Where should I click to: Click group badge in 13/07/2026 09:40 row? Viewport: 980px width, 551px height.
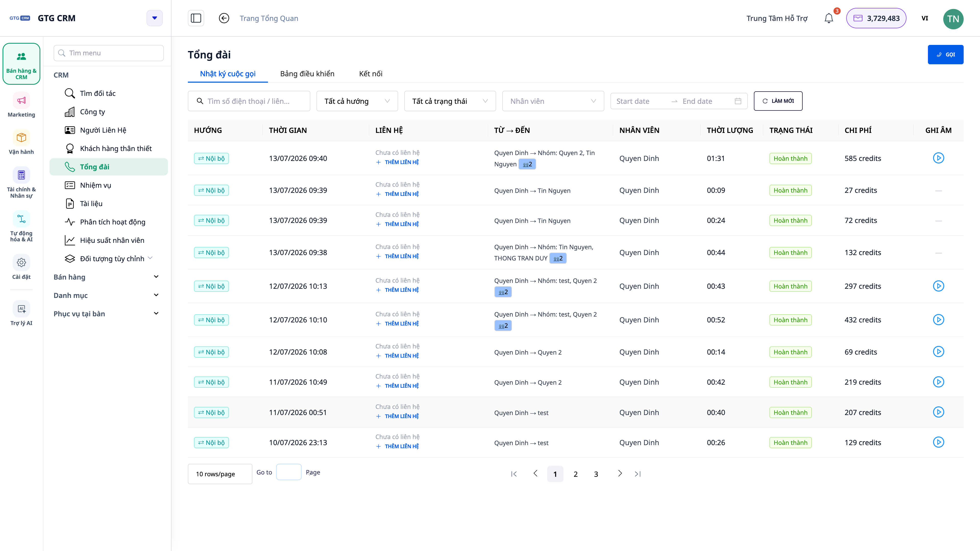click(x=527, y=164)
